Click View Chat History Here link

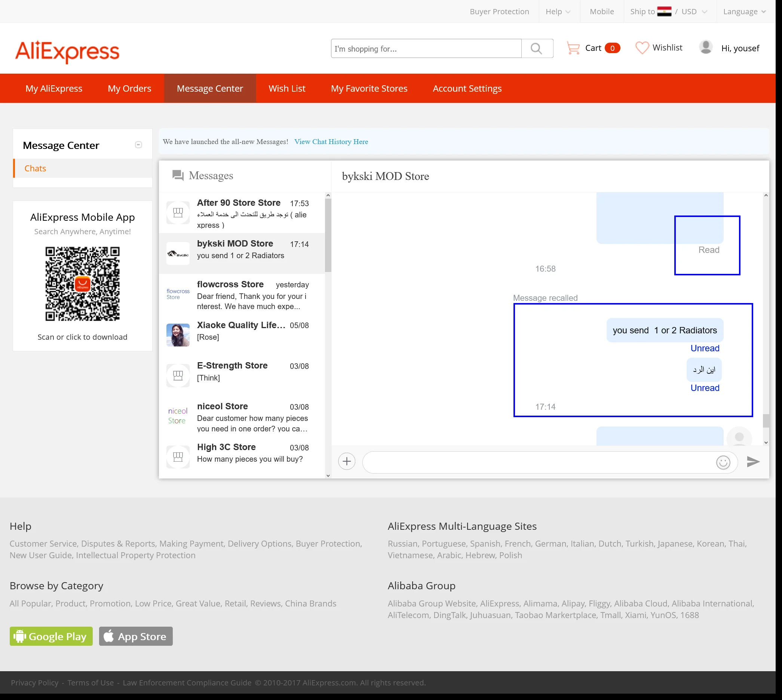(x=331, y=141)
